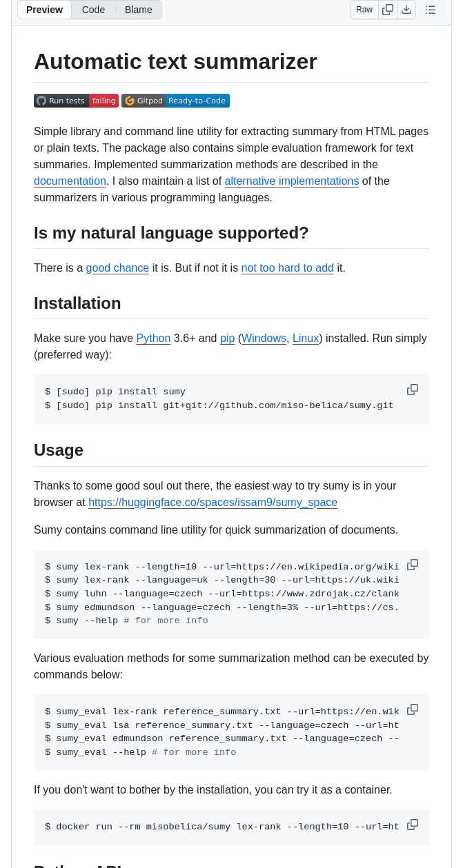Viewport: 463px width, 868px height.
Task: Click the Run tests failing badge
Action: click(x=76, y=101)
